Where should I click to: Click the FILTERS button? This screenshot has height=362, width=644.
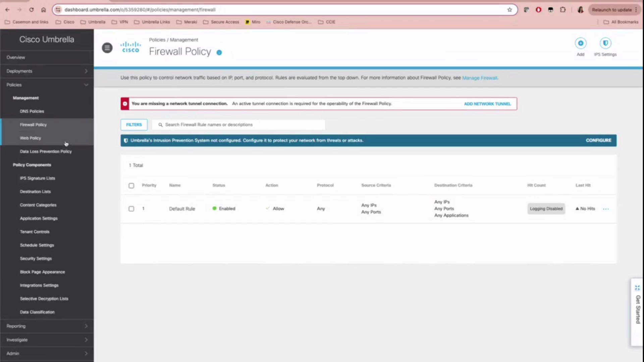pyautogui.click(x=134, y=125)
